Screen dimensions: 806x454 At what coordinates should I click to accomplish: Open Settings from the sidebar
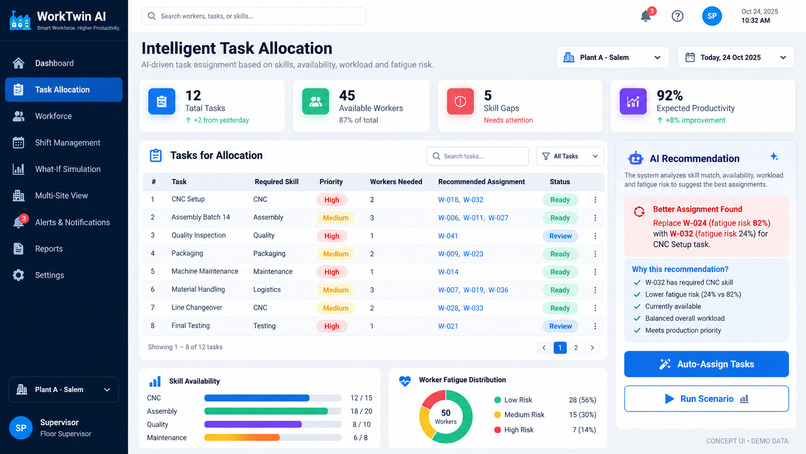tap(63, 275)
